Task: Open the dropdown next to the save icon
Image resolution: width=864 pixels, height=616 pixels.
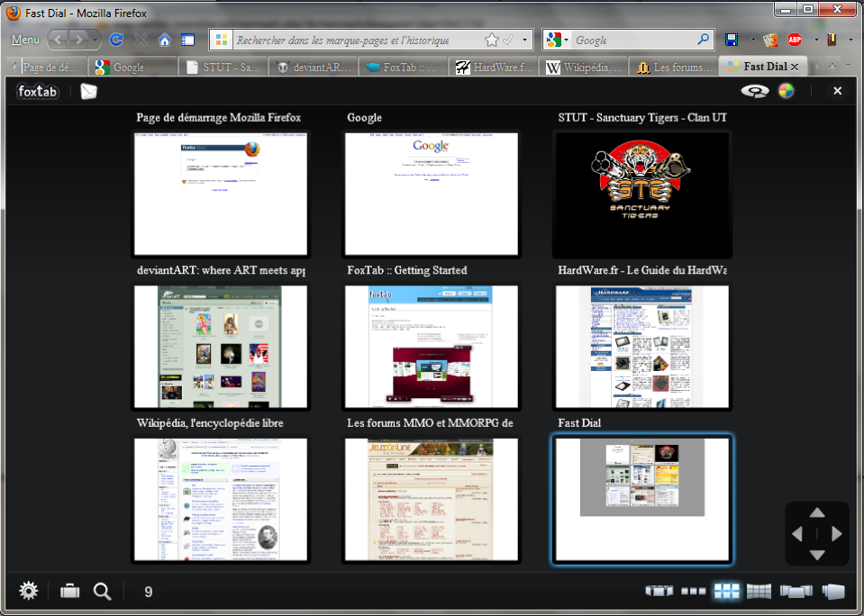Action: click(x=752, y=40)
